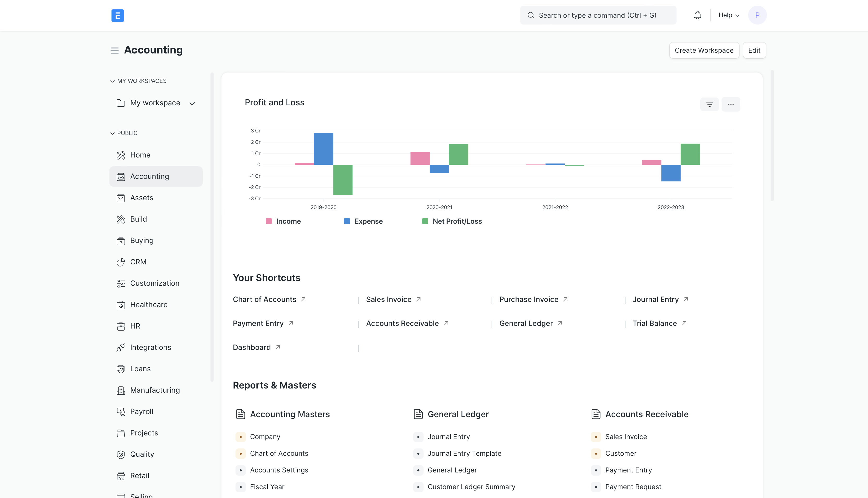Expand the My workspace dropdown

pos(193,103)
